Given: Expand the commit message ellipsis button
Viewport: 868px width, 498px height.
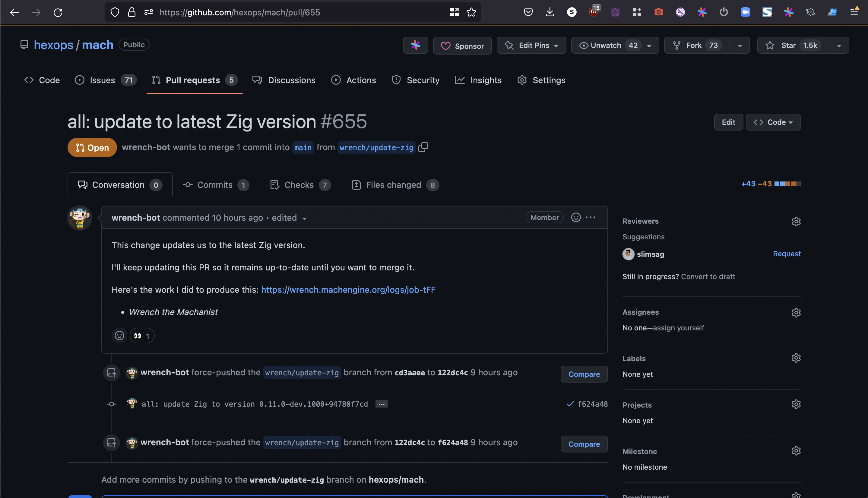Looking at the screenshot, I should 382,404.
